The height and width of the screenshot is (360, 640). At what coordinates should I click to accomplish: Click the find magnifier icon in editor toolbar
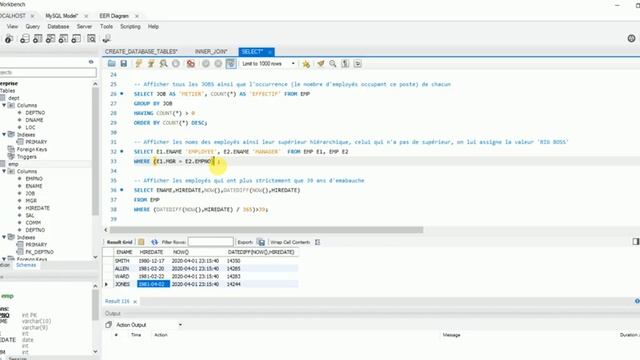point(333,64)
